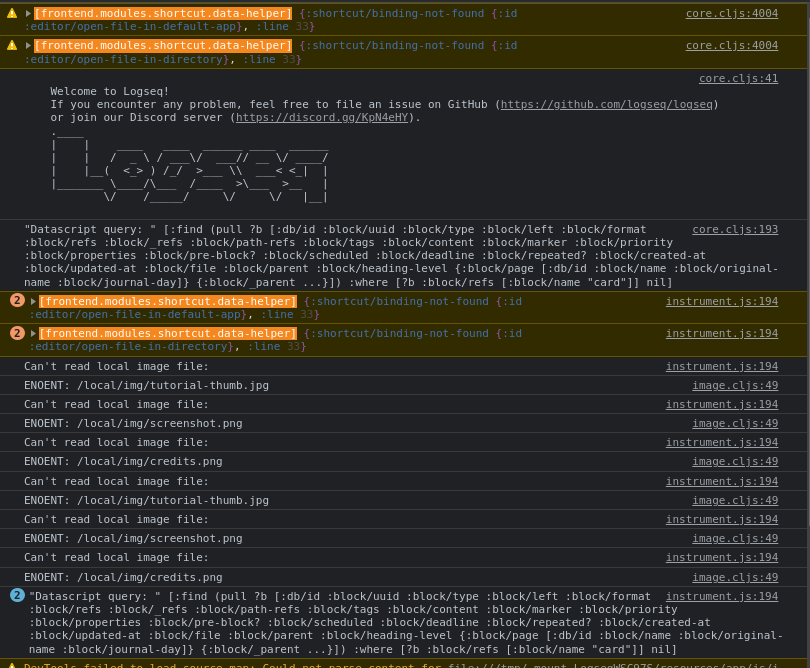Click the blue circle icon on the lower Datascript query entry
The width and height of the screenshot is (810, 668).
point(17,595)
